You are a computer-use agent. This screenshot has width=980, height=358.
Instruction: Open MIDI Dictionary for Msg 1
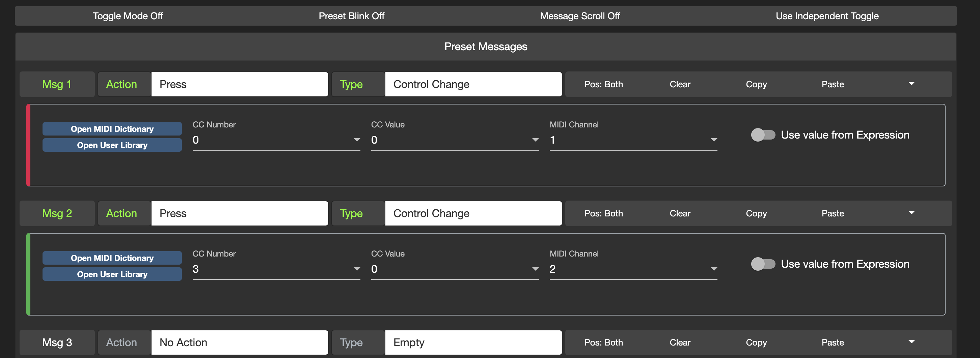click(x=112, y=129)
